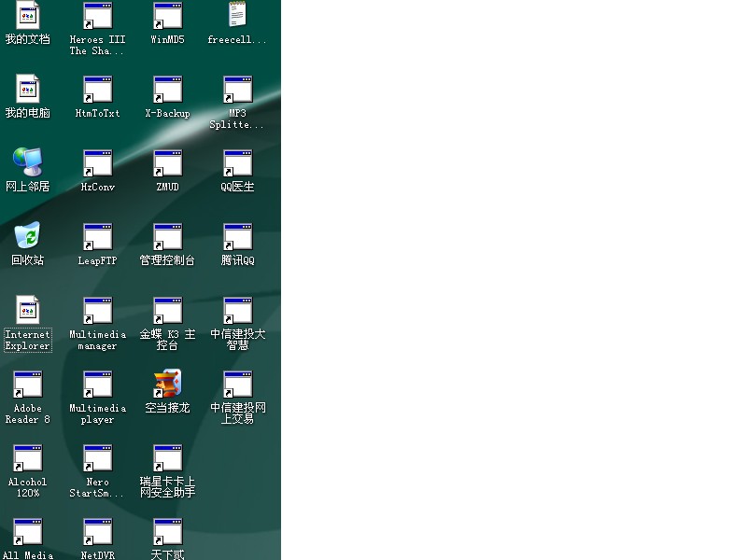Select the freecell text file icon
Viewport: 747px width, 560px height.
(237, 16)
